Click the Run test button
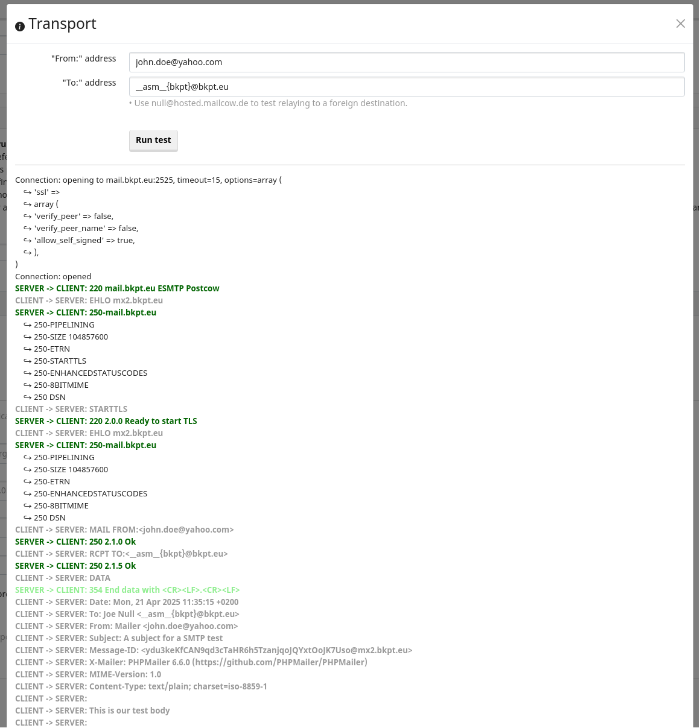The width and height of the screenshot is (700, 728). [x=153, y=140]
